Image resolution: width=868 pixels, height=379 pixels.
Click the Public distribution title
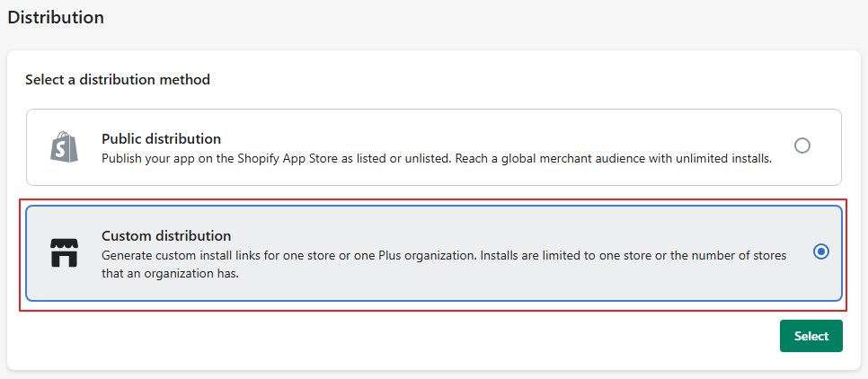[161, 139]
